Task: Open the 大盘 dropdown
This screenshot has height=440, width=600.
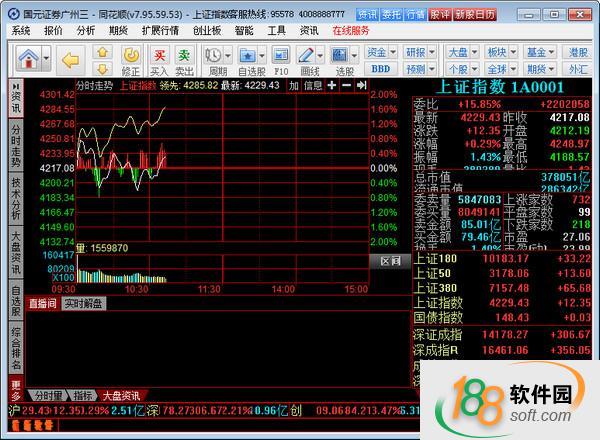Action: coord(463,52)
